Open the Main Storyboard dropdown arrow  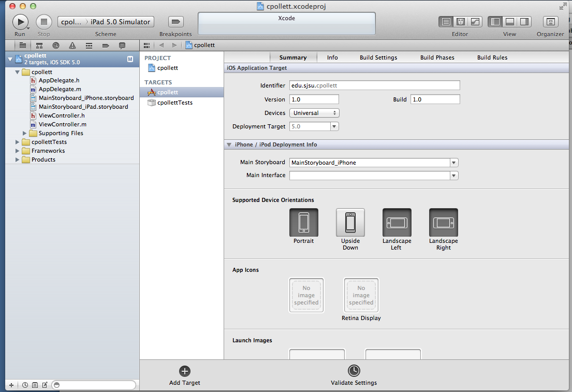pos(454,163)
